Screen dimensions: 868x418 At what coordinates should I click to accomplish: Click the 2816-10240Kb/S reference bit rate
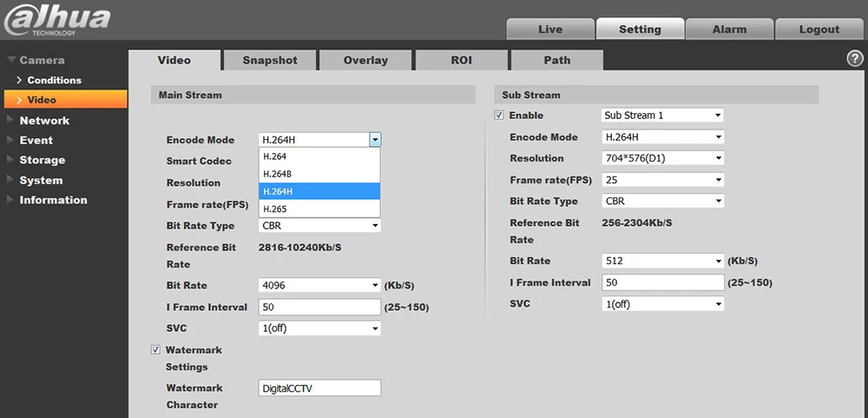pos(300,248)
